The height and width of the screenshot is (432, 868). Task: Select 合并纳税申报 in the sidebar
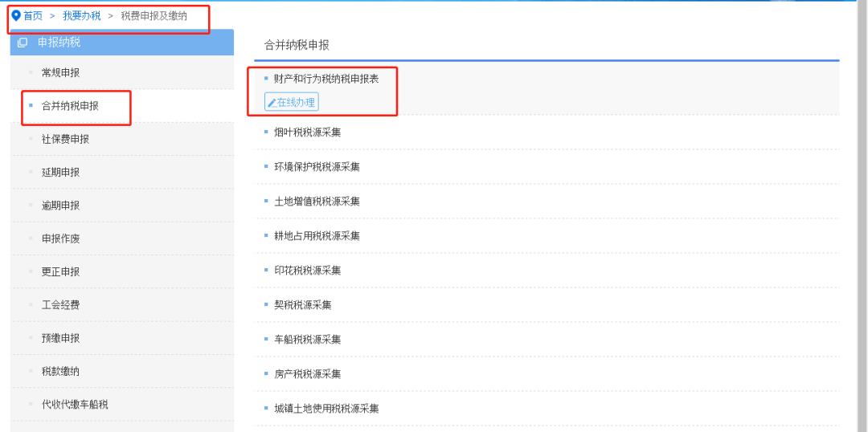tap(70, 106)
